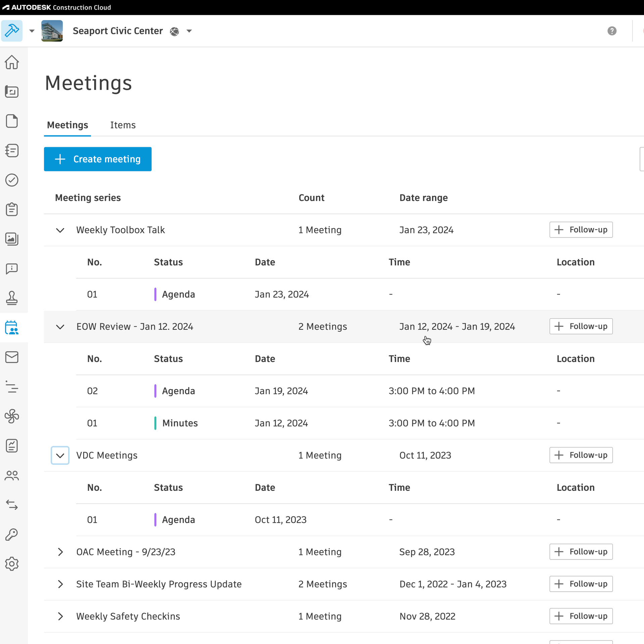The height and width of the screenshot is (644, 644).
Task: Open EOW Review meeting 02 Agenda row
Action: (360, 391)
